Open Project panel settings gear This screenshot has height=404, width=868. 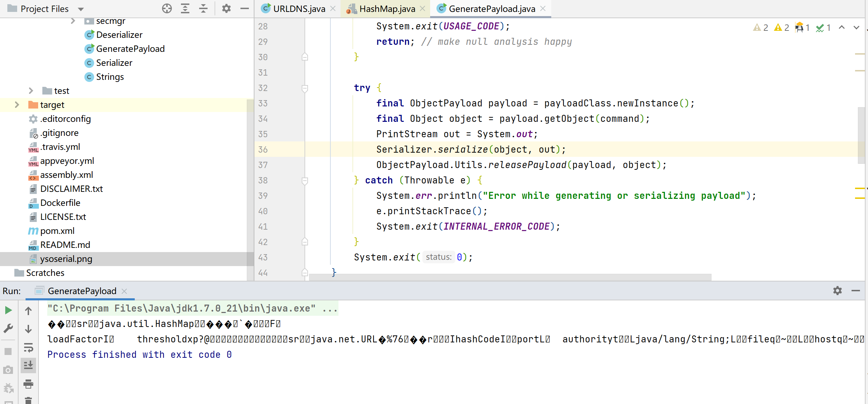pos(226,8)
